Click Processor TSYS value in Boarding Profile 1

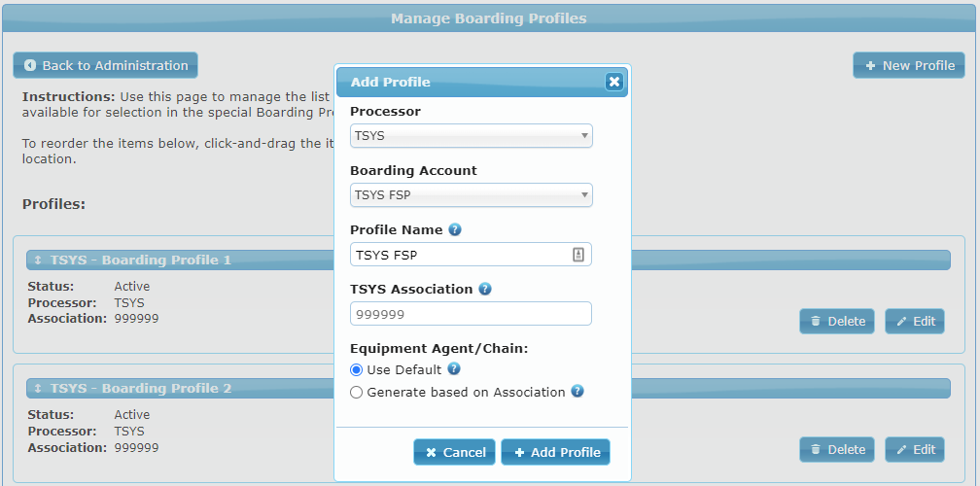click(x=129, y=302)
